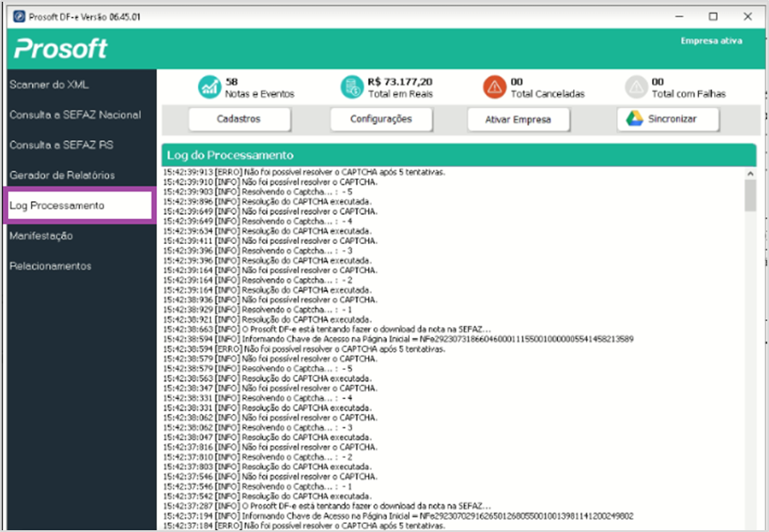Image resolution: width=769 pixels, height=532 pixels.
Task: Select the 15:42:39:913 ERRO log line
Action: (x=304, y=172)
